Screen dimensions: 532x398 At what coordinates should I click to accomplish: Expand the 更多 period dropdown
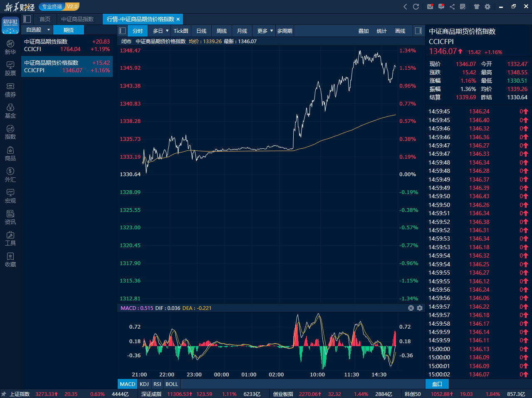[272, 31]
